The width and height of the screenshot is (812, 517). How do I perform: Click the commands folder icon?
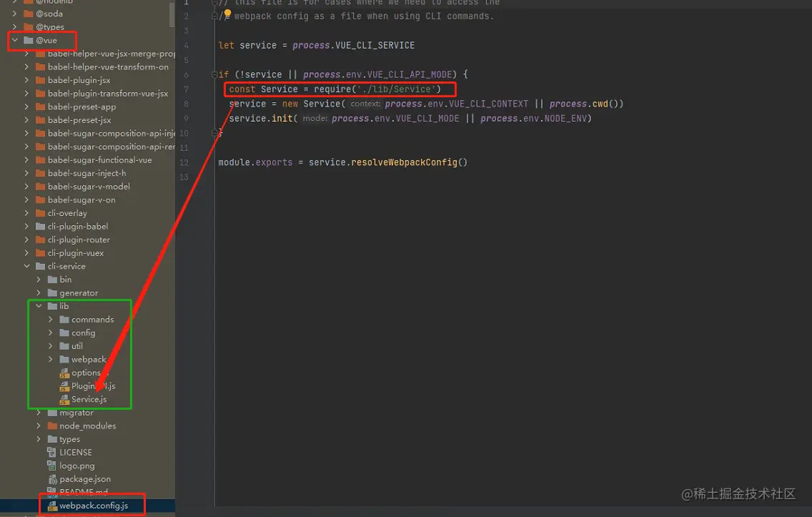pos(64,320)
